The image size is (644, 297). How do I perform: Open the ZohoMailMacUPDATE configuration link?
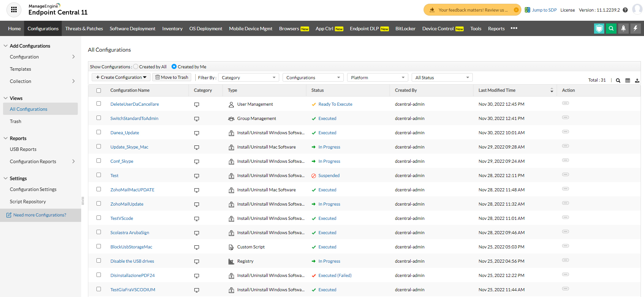coord(132,190)
